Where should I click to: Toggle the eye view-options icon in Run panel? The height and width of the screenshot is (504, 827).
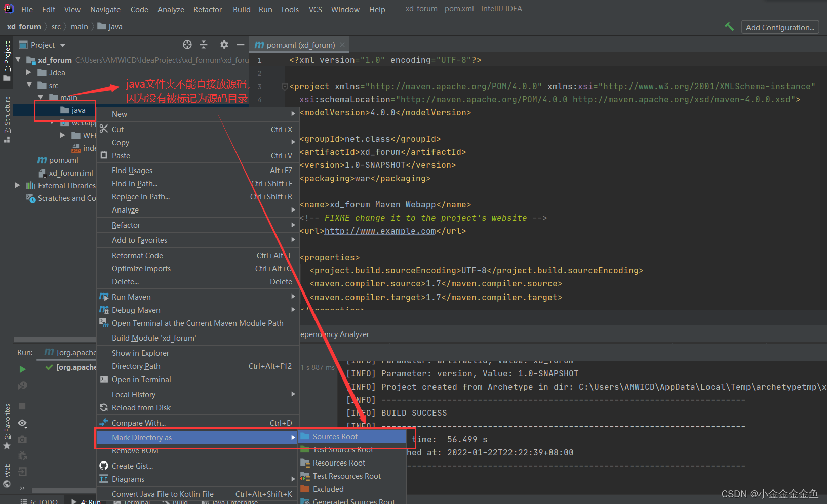(x=22, y=423)
